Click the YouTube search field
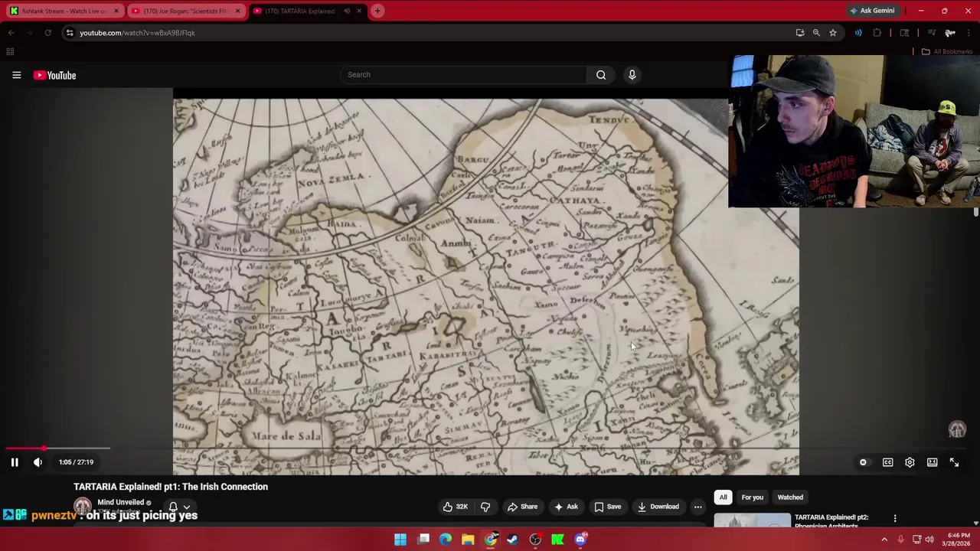 (x=463, y=74)
